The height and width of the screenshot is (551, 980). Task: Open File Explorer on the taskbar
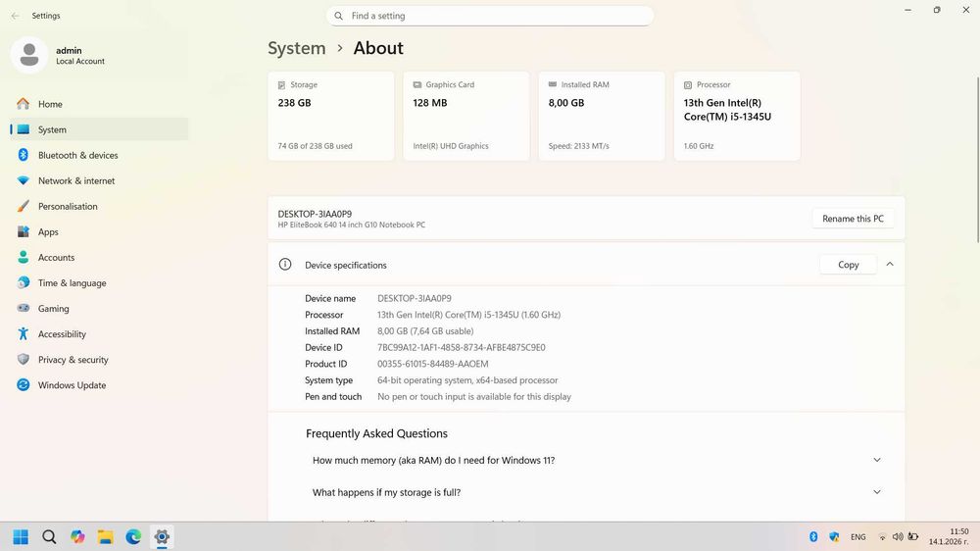pos(105,536)
